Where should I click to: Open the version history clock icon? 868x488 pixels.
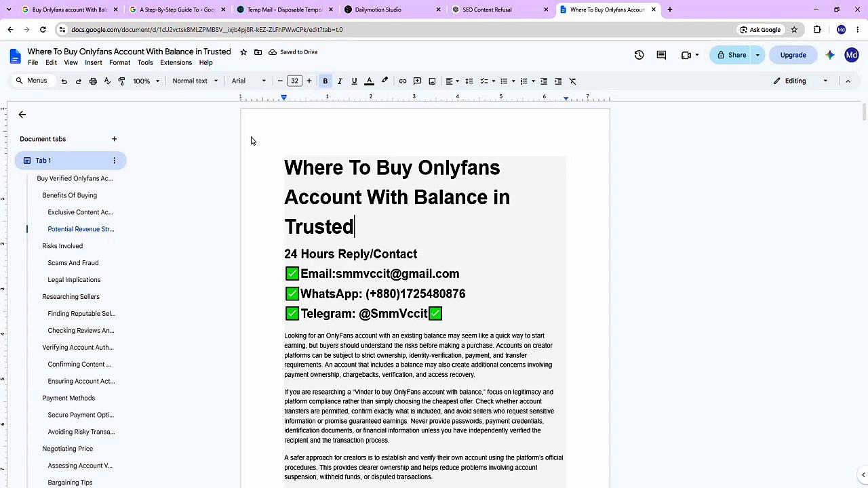[639, 55]
